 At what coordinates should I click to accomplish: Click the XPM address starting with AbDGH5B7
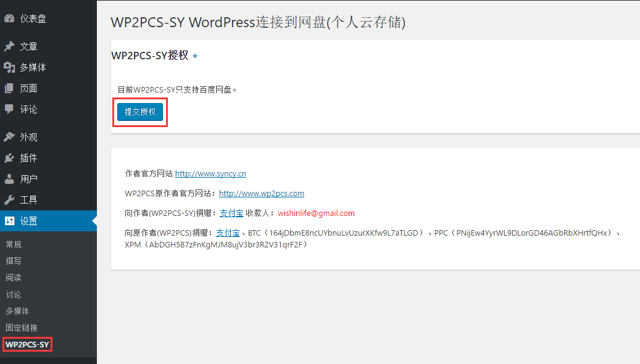[x=226, y=244]
